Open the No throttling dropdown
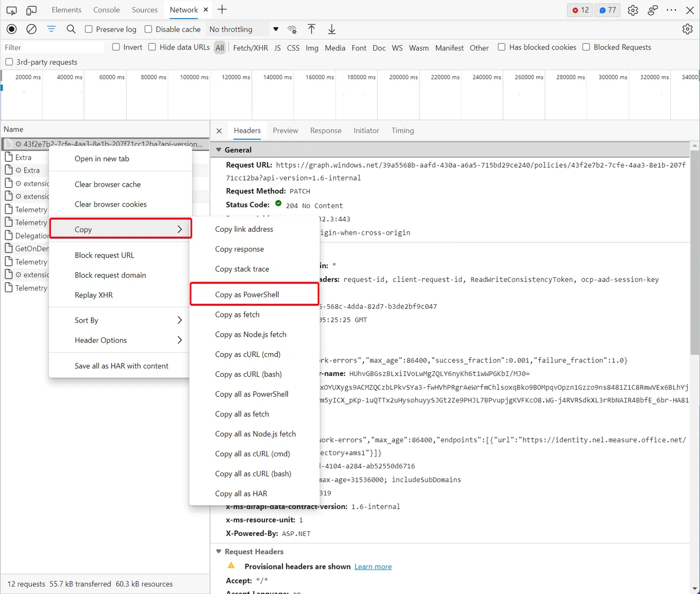Viewport: 700px width, 594px height. 244,29
